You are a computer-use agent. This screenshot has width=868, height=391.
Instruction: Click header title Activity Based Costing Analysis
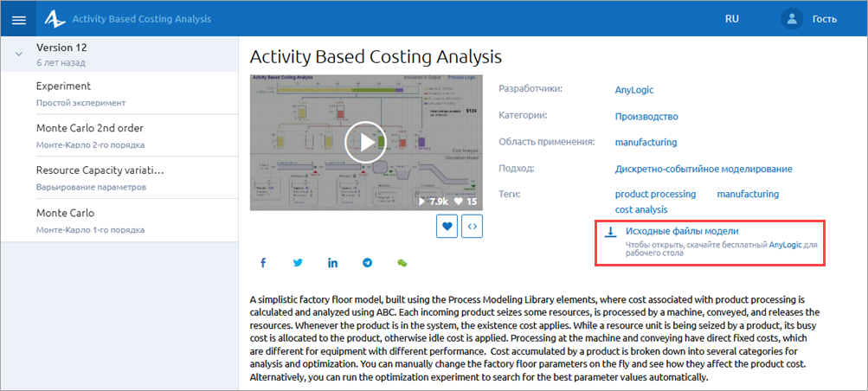(x=142, y=19)
